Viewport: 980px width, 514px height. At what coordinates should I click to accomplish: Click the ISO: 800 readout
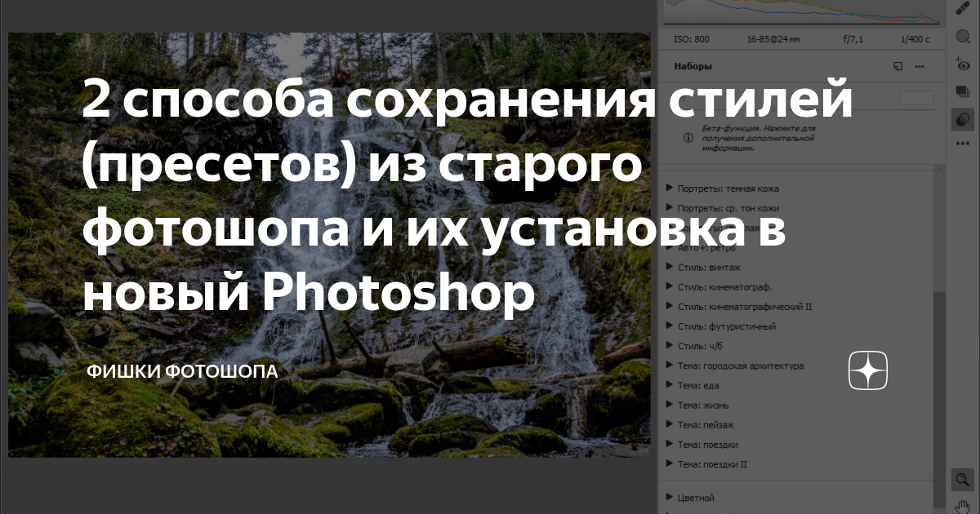click(x=692, y=39)
